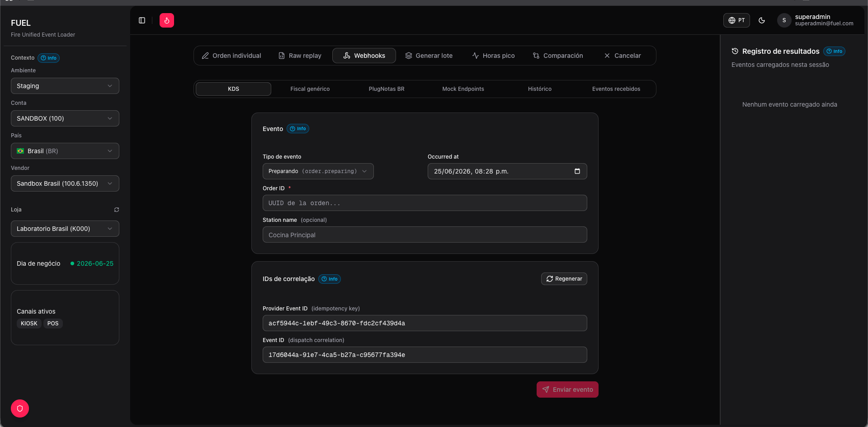Select the Webhooks tab
Viewport: 868px width, 427px height.
tap(364, 56)
